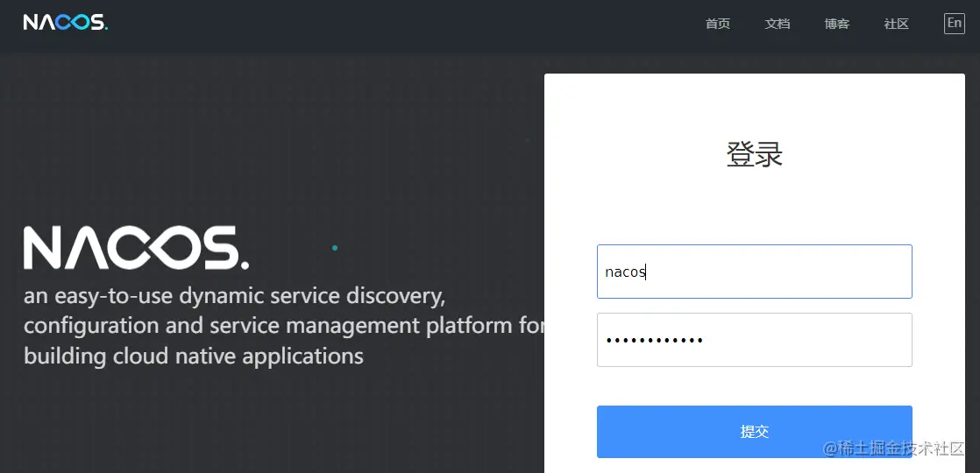Click the Nacos logo in header
Image resolution: width=980 pixels, height=473 pixels.
pyautogui.click(x=66, y=23)
